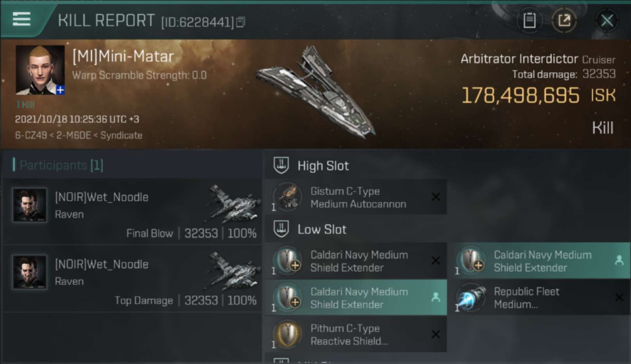Screen dimensions: 631x364
Task: Click the High Slot section icon
Action: coord(281,165)
